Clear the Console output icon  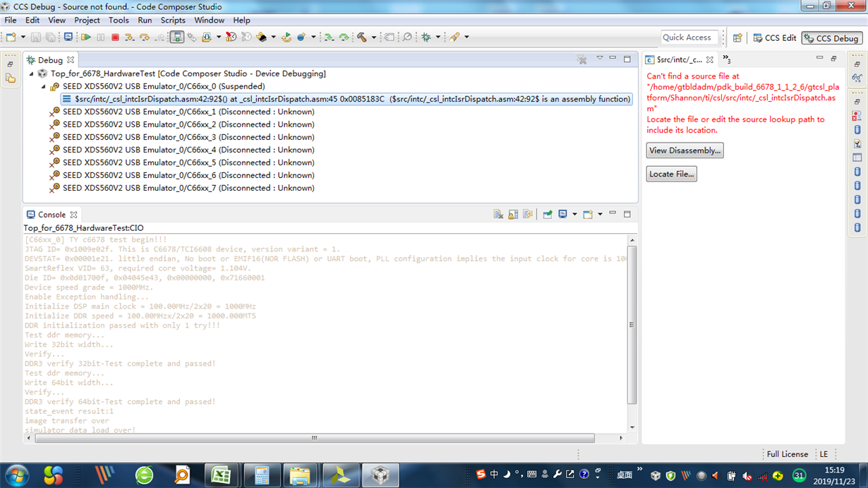tap(498, 215)
